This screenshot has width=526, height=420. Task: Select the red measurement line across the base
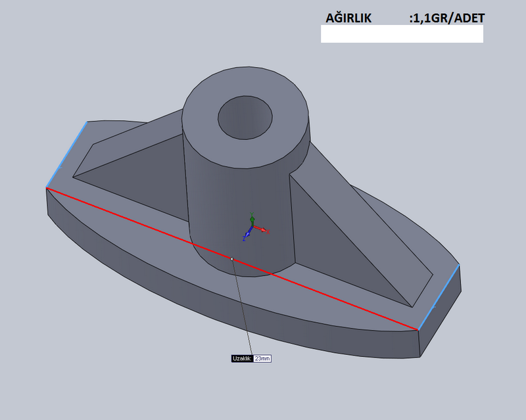click(131, 221)
